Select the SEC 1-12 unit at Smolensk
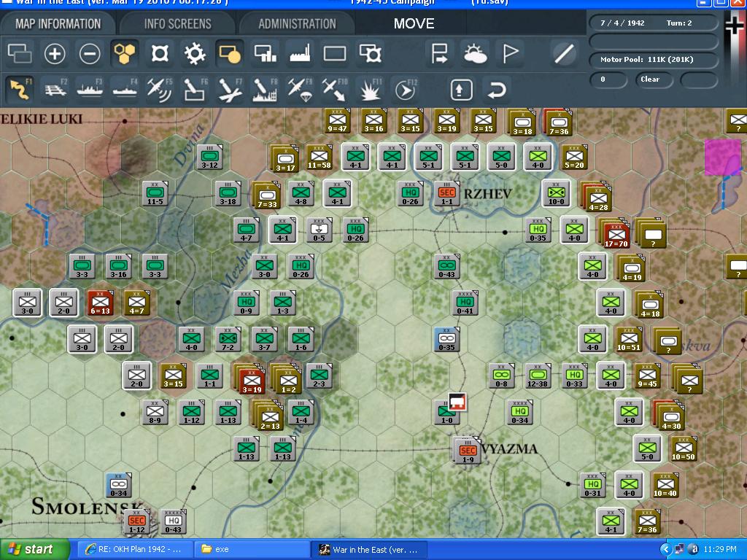 point(136,521)
